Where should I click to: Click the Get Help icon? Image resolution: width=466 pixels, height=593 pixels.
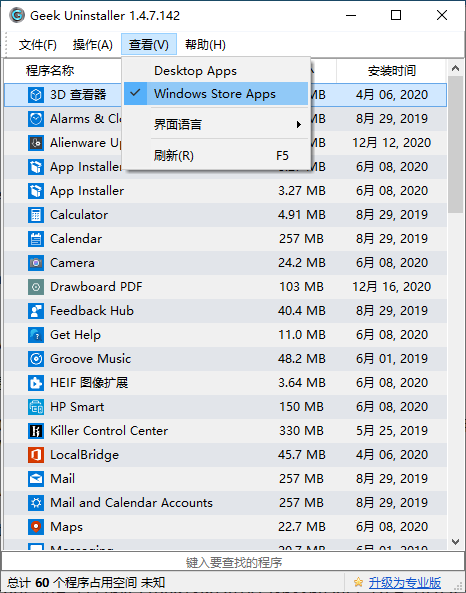click(x=36, y=335)
